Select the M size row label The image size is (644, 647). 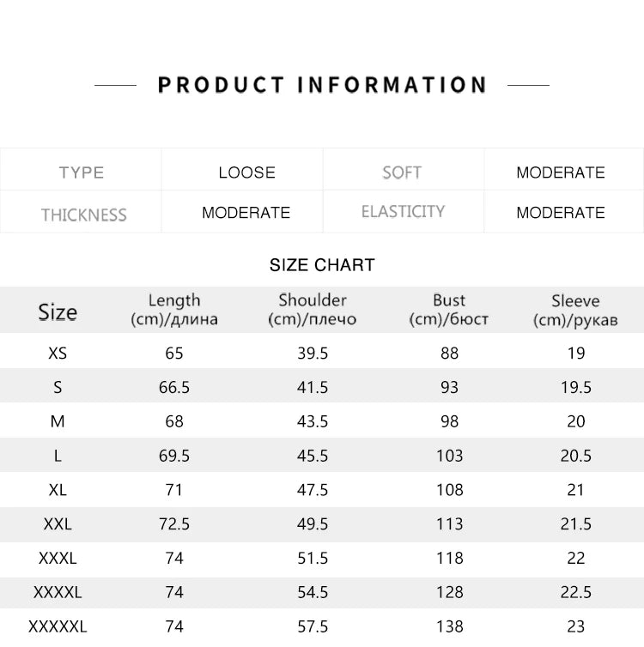coord(58,421)
